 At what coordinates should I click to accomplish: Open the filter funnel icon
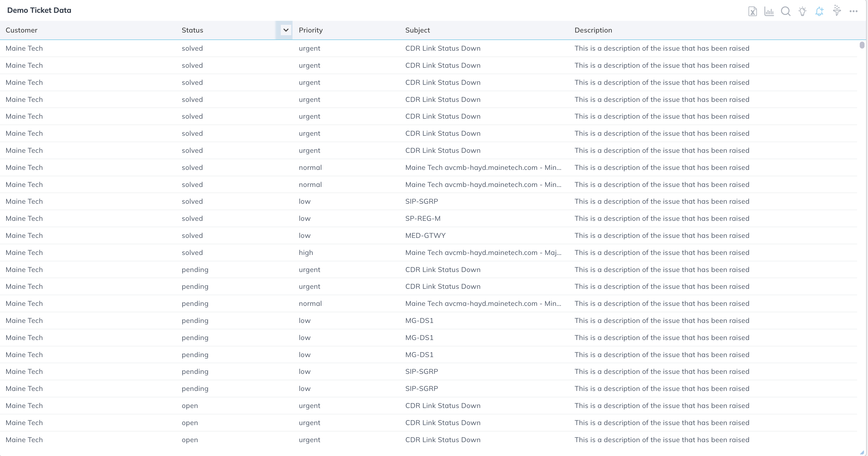point(837,10)
